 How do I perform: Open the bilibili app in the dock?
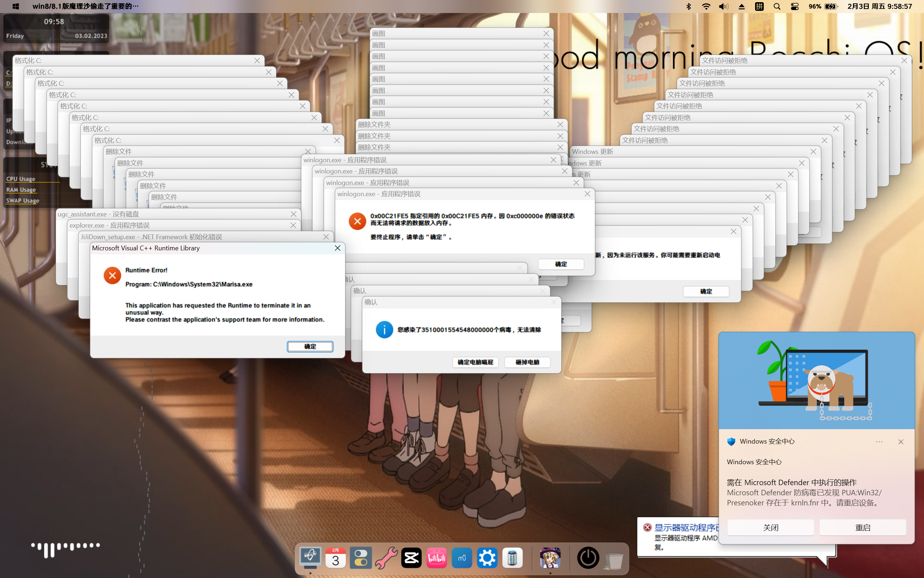[436, 558]
